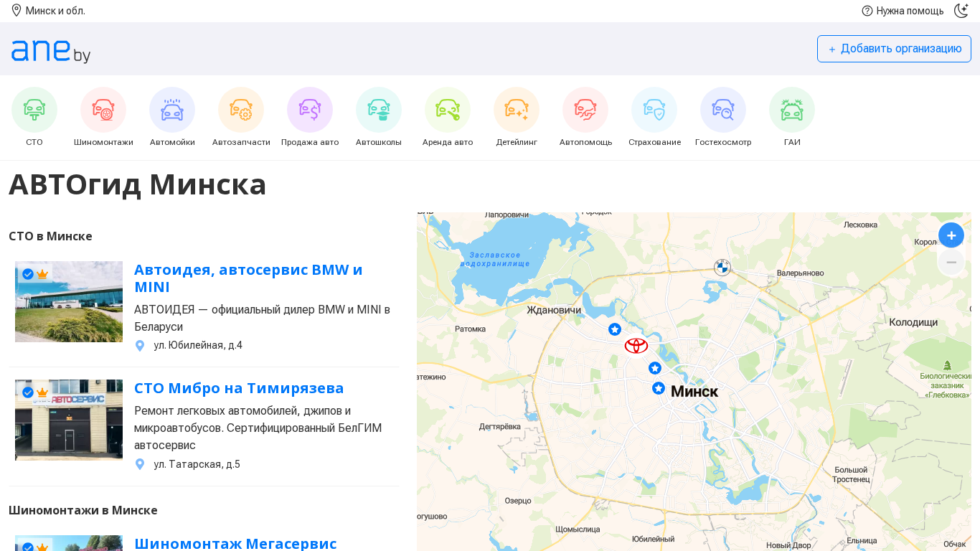
Task: Click the АВТОгид Минска page title
Action: click(x=138, y=184)
